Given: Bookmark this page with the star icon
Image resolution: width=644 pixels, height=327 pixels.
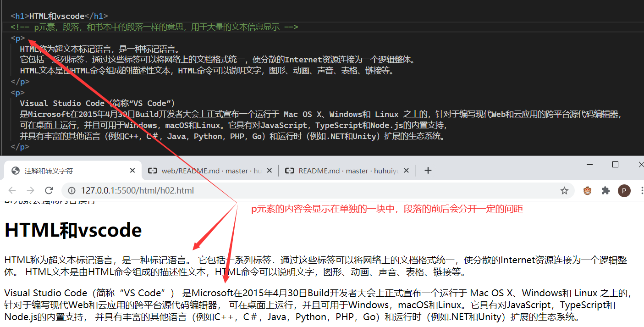Looking at the screenshot, I should tap(564, 191).
